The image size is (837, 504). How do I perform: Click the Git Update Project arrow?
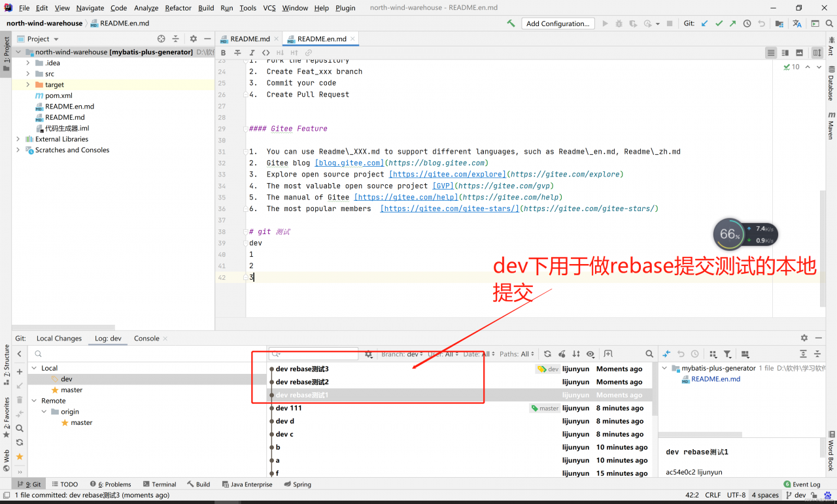point(705,24)
